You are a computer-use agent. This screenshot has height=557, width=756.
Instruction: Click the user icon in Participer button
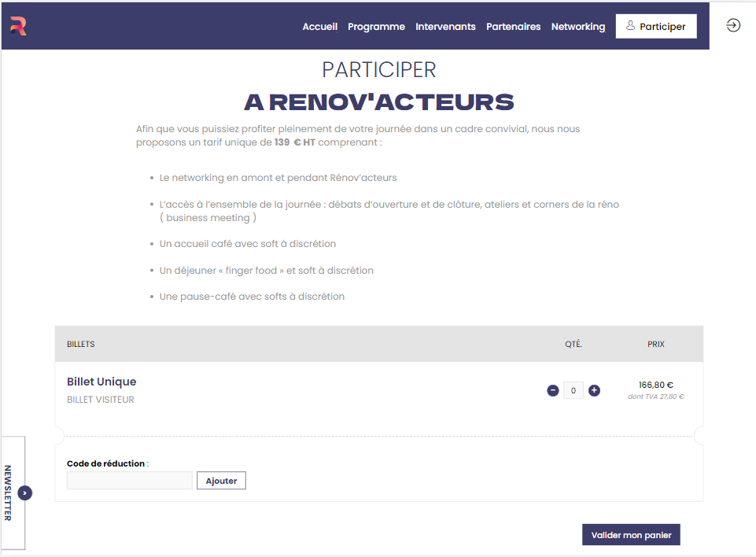click(x=630, y=25)
